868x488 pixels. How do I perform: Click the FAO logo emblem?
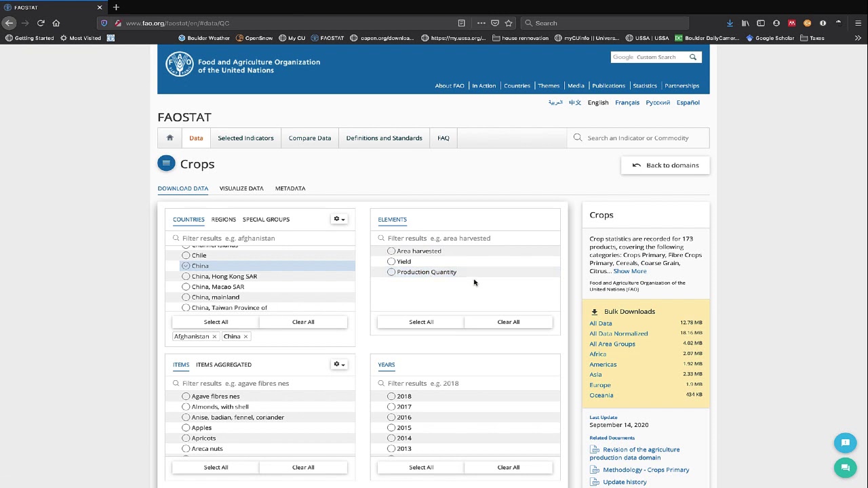[179, 64]
